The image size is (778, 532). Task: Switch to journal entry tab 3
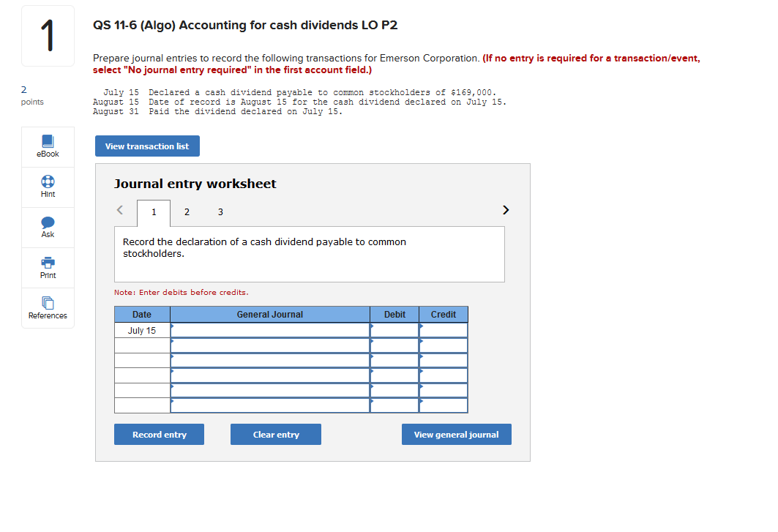[x=220, y=211]
